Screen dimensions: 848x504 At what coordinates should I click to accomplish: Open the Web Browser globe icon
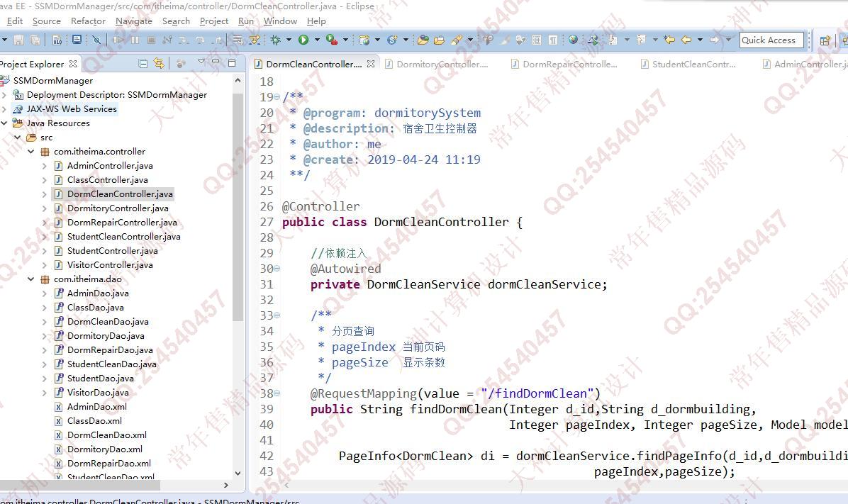574,40
